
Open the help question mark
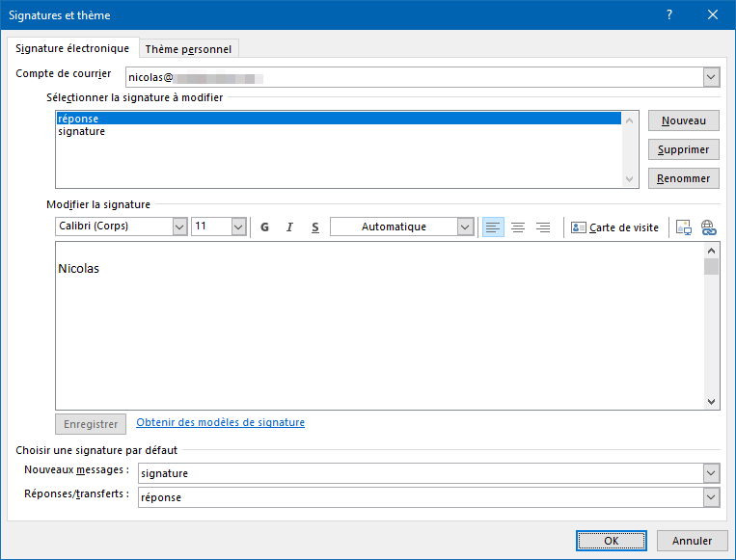click(669, 15)
